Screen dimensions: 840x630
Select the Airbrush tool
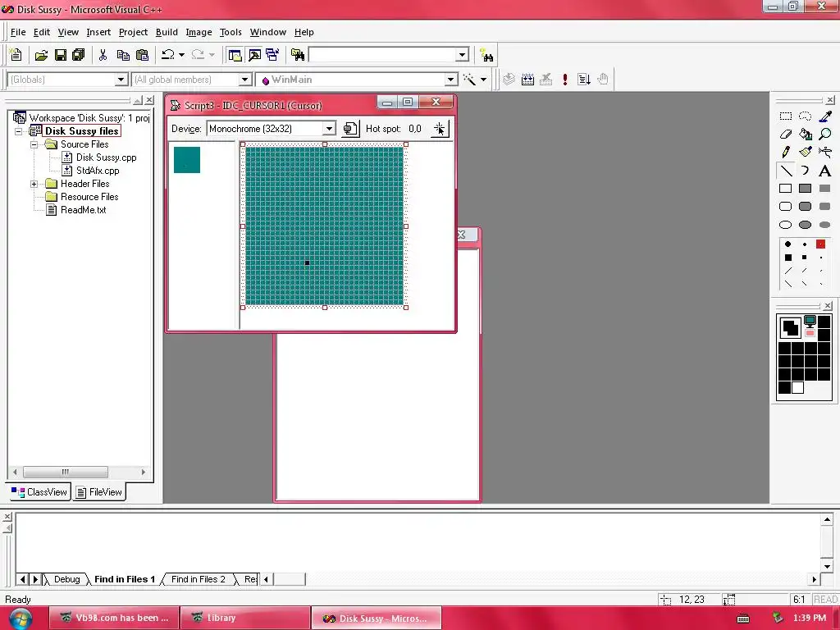(x=825, y=152)
